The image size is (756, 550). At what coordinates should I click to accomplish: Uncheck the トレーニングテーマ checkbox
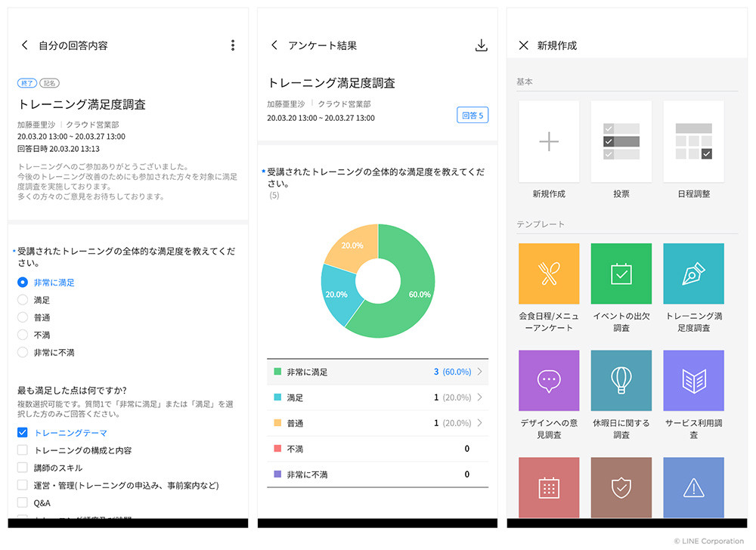coord(22,432)
